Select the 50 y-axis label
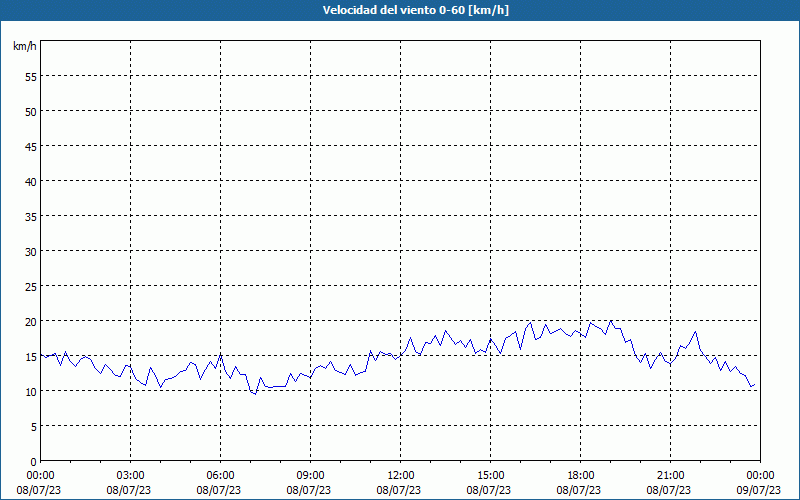This screenshot has width=800, height=500. 31,111
